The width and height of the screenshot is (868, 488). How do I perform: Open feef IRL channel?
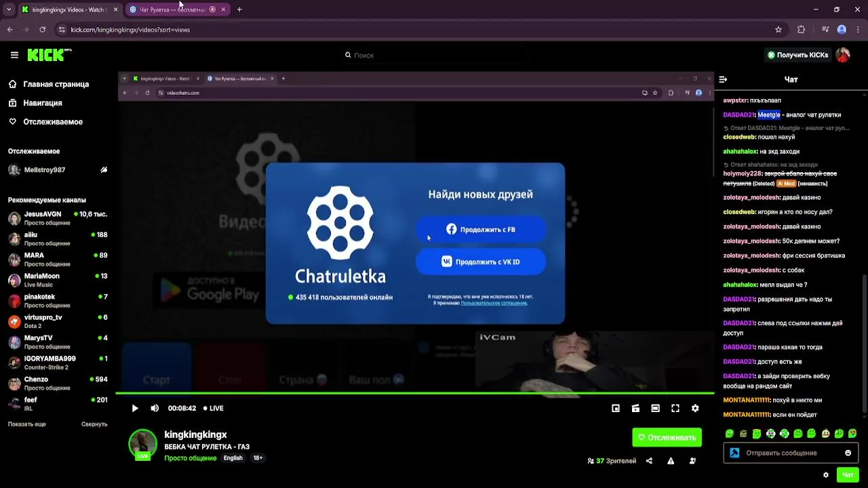(x=58, y=404)
